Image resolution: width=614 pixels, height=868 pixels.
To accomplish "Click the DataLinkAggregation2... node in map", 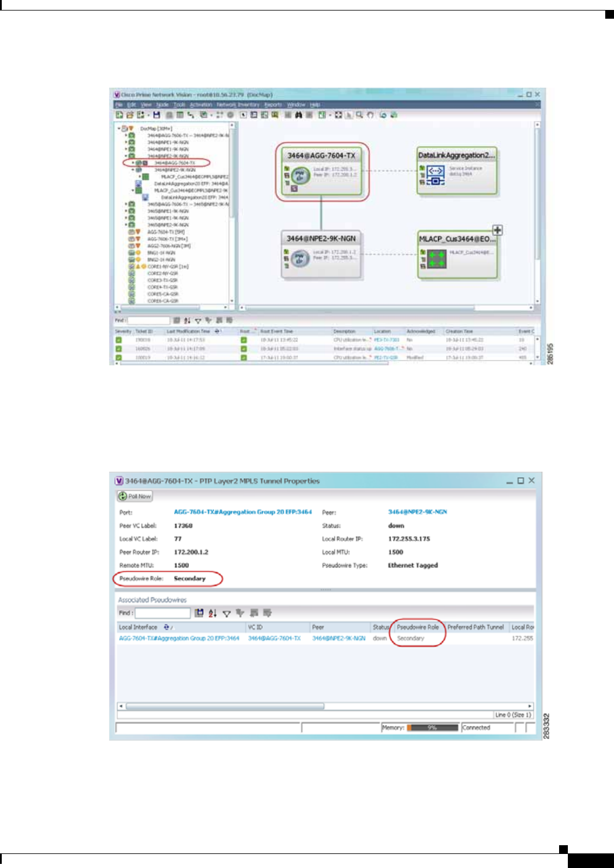I will point(457,170).
